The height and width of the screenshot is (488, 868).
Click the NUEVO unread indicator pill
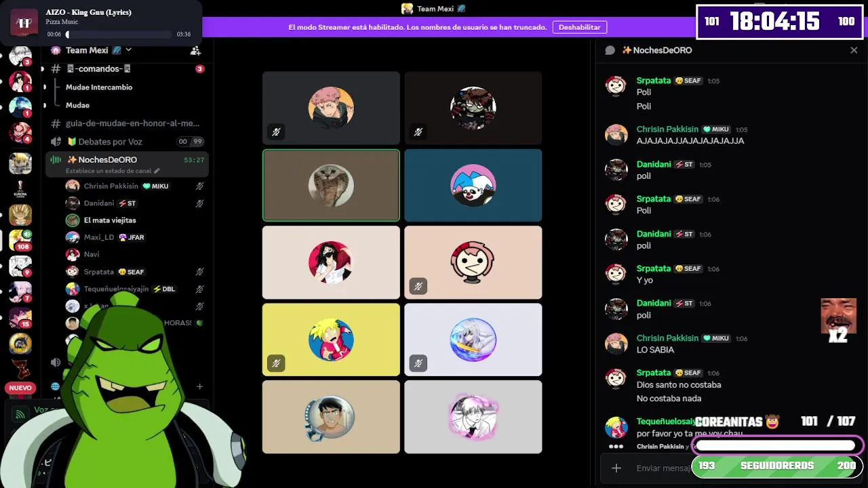pyautogui.click(x=20, y=388)
